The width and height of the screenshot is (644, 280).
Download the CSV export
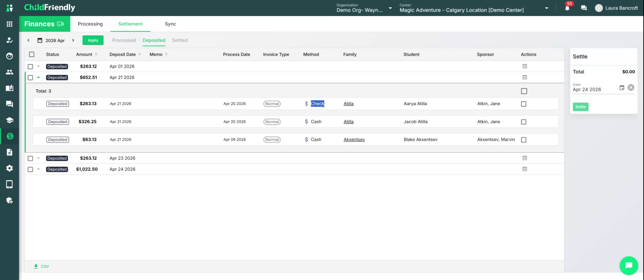pos(41,266)
